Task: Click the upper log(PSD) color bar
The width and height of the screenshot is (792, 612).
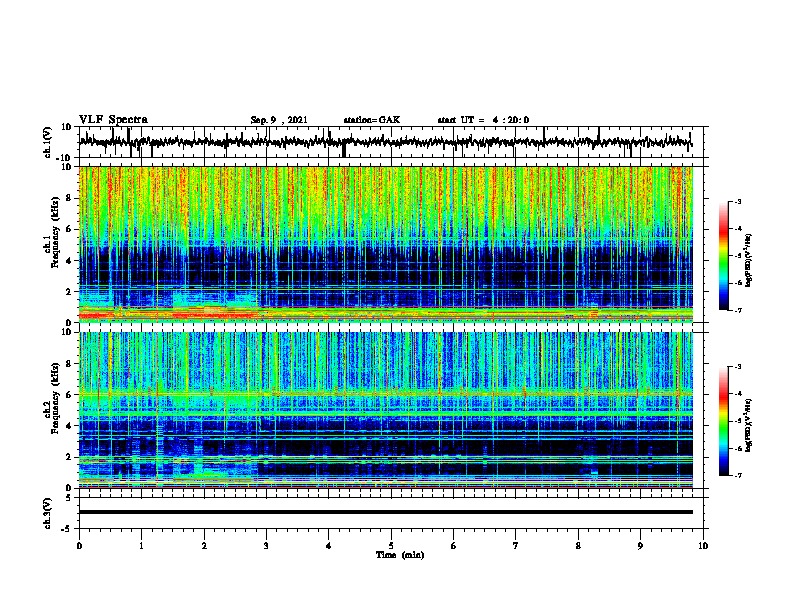Action: point(724,256)
